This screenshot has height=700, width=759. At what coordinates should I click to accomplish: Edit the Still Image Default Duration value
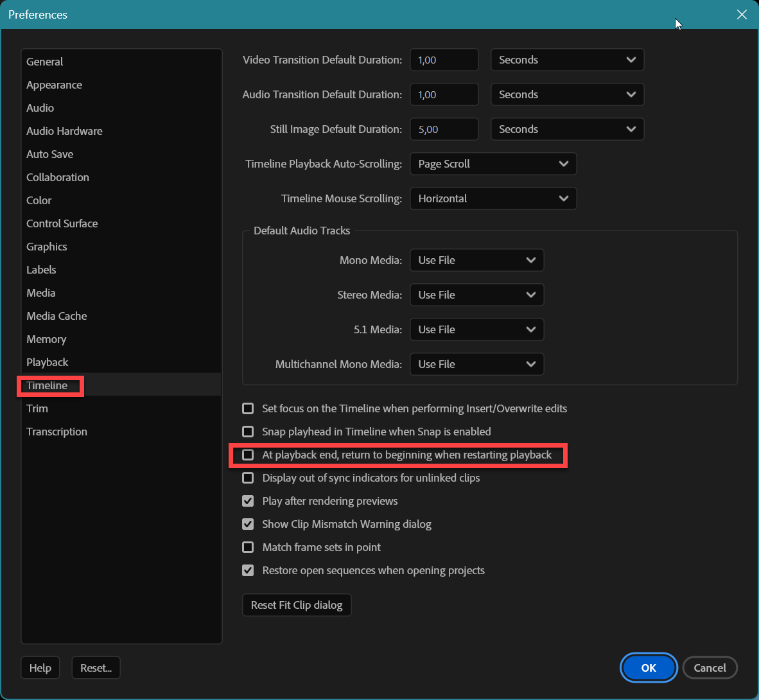click(x=444, y=129)
